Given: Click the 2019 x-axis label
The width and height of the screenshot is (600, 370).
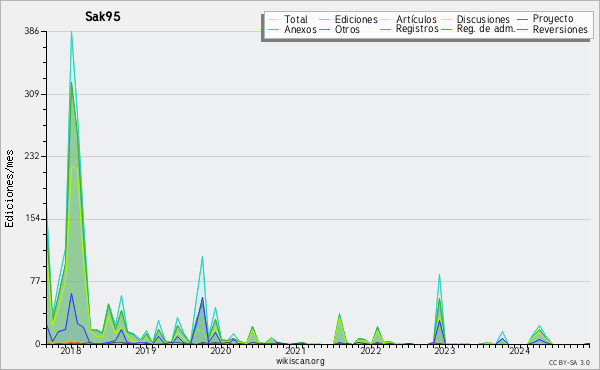Looking at the screenshot, I should click(x=146, y=350).
